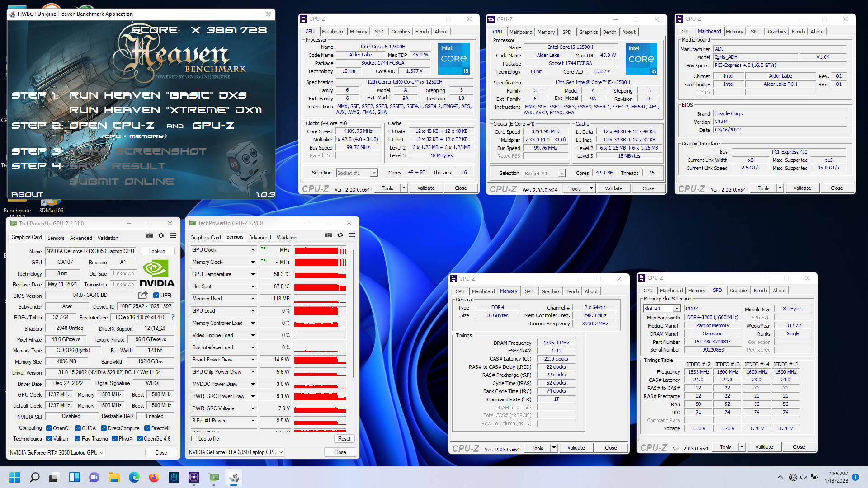Open GPU selector in GPU-Z Graphics Card window

[57, 453]
